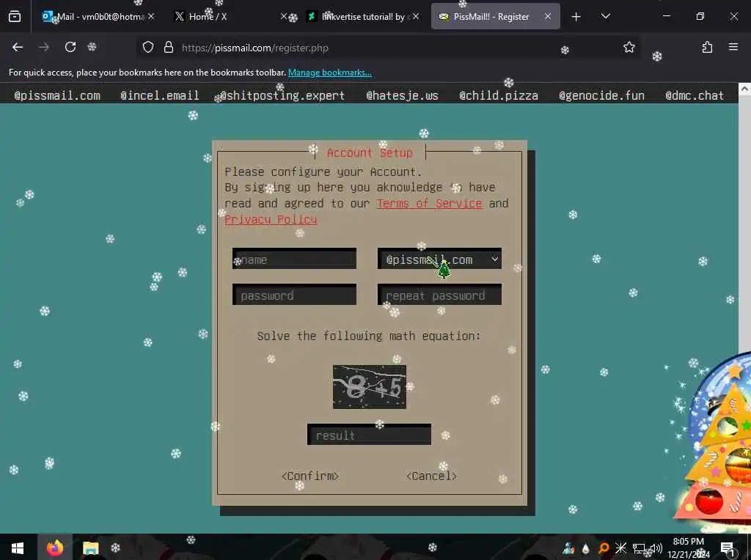The image size is (751, 560).
Task: Open Firefox from the taskbar
Action: pyautogui.click(x=54, y=548)
